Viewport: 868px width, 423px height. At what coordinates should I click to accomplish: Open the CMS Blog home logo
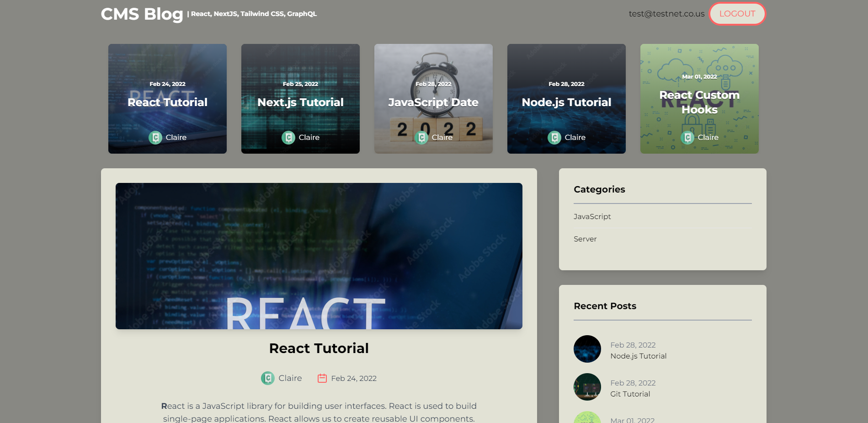142,14
